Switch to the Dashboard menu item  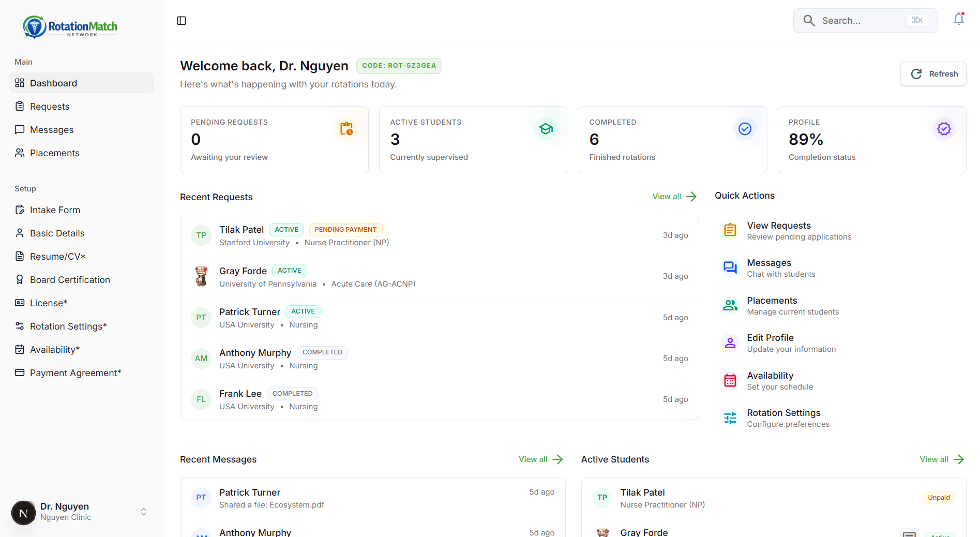click(53, 83)
